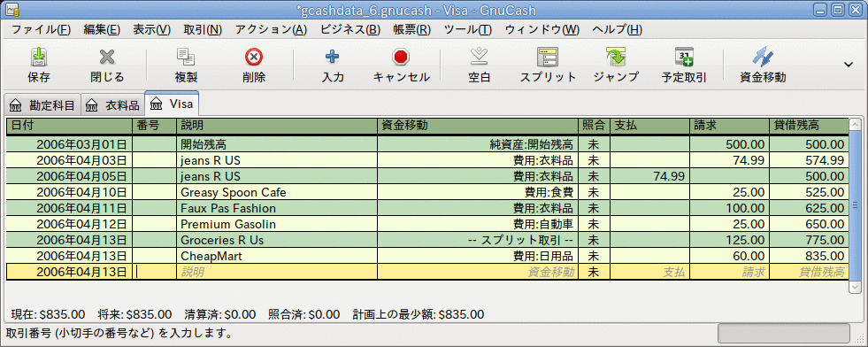Open the アクション(A) menu
Screen dimensions: 868x347
click(271, 30)
